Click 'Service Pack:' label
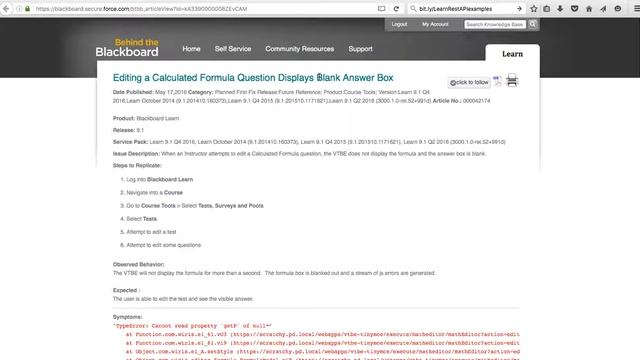640x360 pixels. tap(130, 142)
